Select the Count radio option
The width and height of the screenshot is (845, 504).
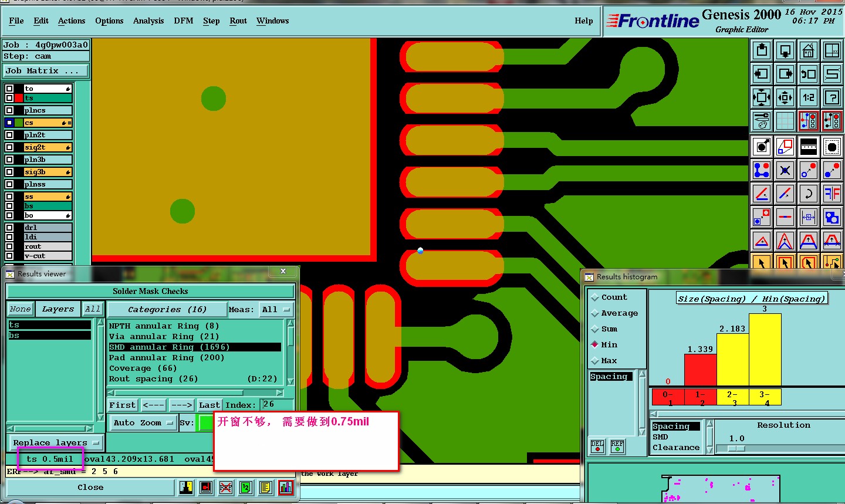609,297
